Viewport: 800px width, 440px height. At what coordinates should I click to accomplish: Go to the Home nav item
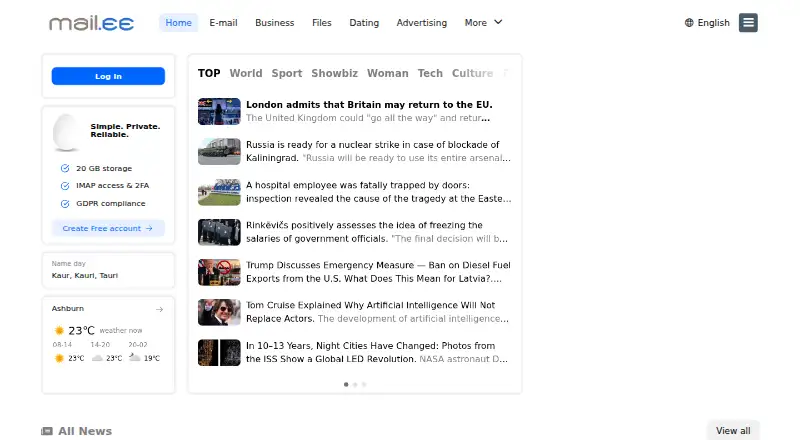178,22
